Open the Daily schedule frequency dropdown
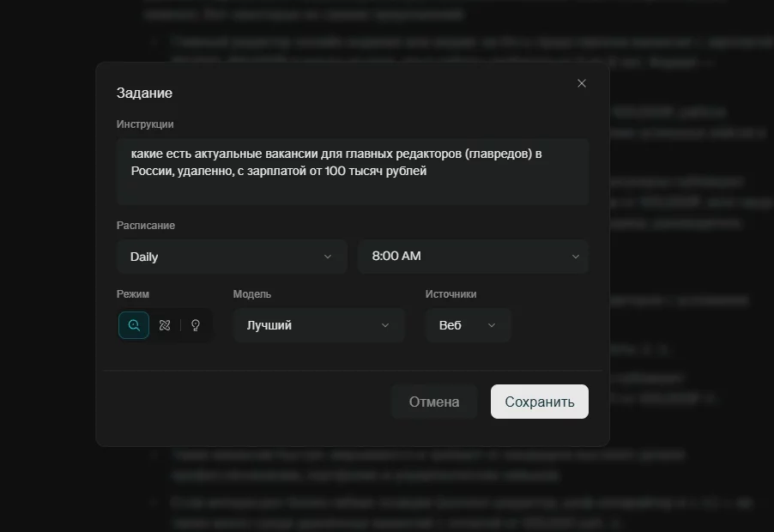Image resolution: width=774 pixels, height=532 pixels. click(x=231, y=257)
